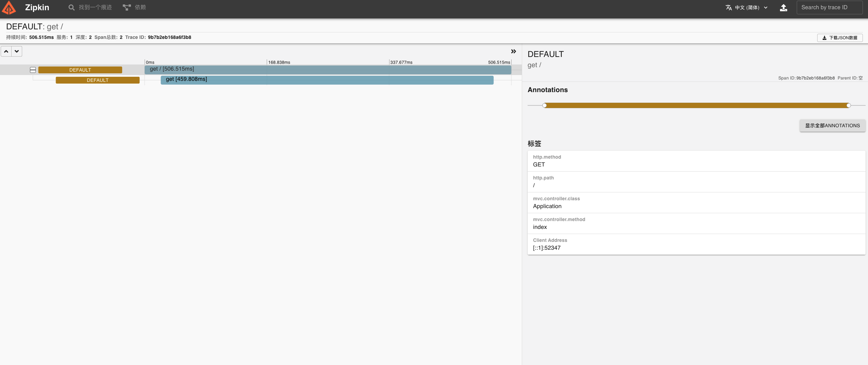Screen dimensions: 868x365
Task: Select the first DEFAULT service label
Action: 80,70
